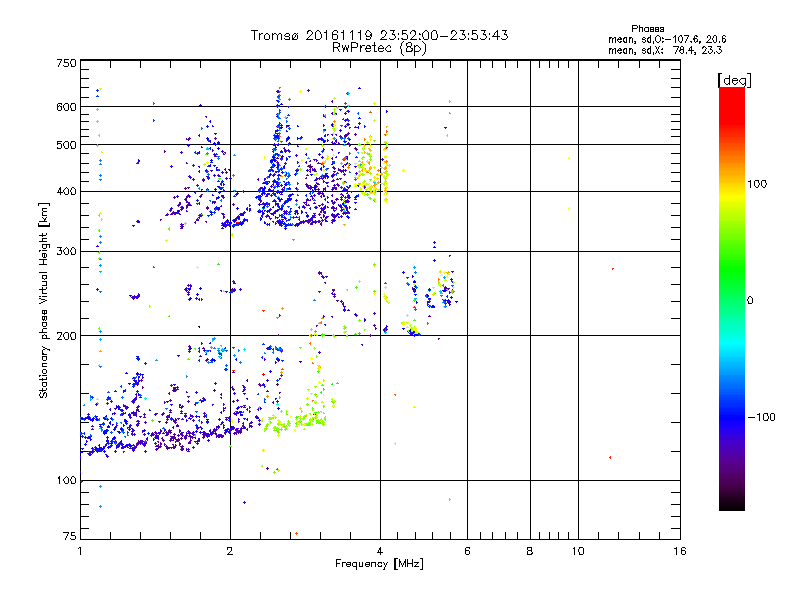Image resolution: width=800 pixels, height=600 pixels.
Task: Click the y-axis tick label '750'
Action: 66,63
